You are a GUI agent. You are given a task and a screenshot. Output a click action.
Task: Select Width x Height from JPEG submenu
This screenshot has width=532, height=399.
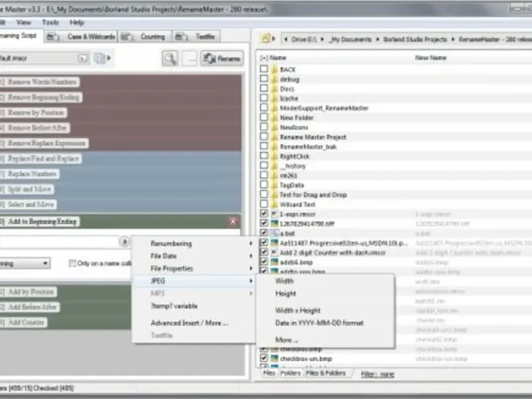click(298, 311)
